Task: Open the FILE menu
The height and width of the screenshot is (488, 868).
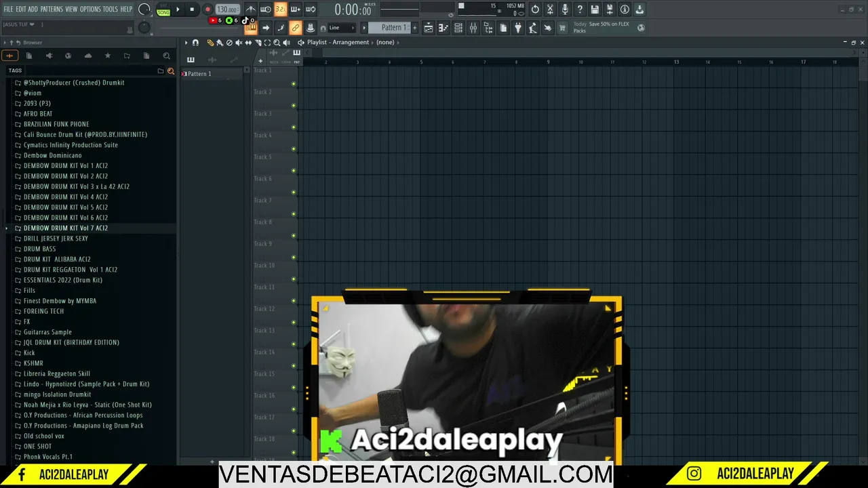Action: (x=8, y=9)
